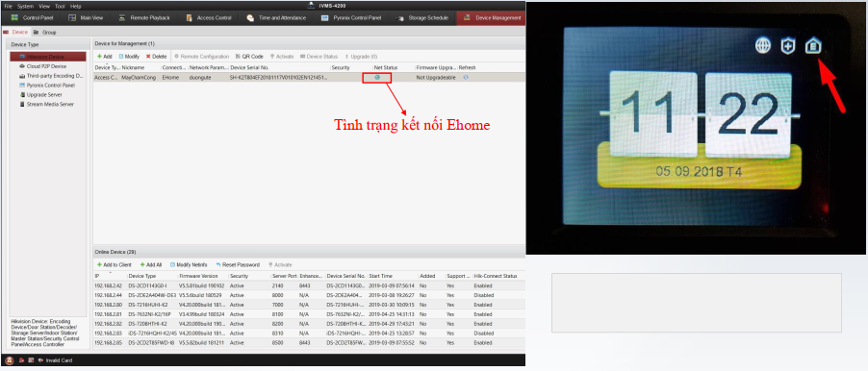Click the duongute network parameter cell

(x=201, y=78)
